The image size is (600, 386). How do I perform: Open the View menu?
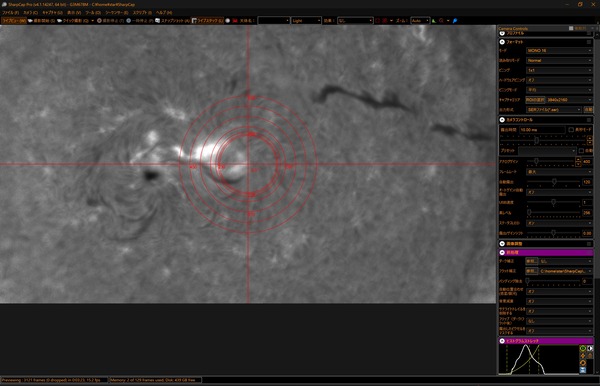point(74,13)
